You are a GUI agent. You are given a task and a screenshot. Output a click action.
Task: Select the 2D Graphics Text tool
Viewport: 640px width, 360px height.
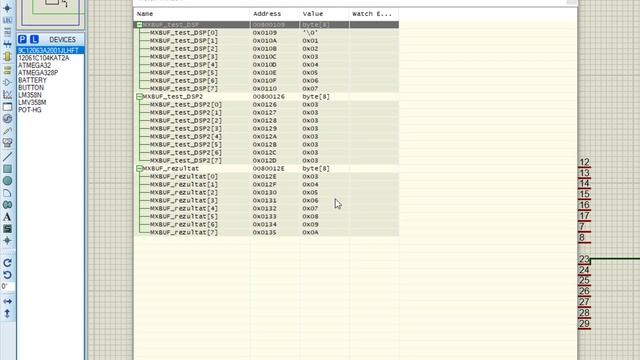click(7, 217)
